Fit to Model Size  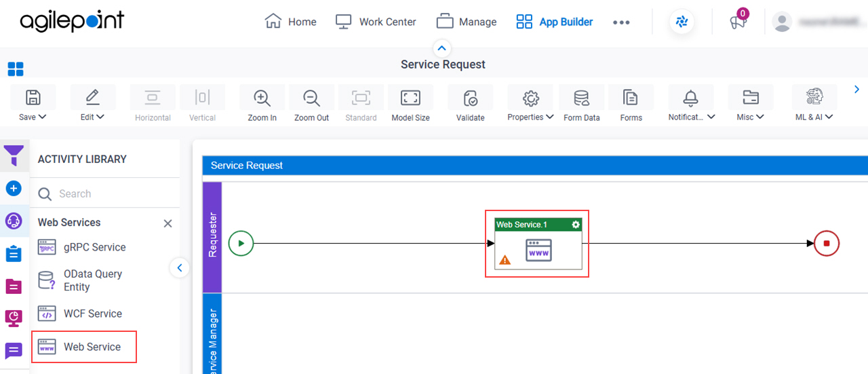click(410, 103)
